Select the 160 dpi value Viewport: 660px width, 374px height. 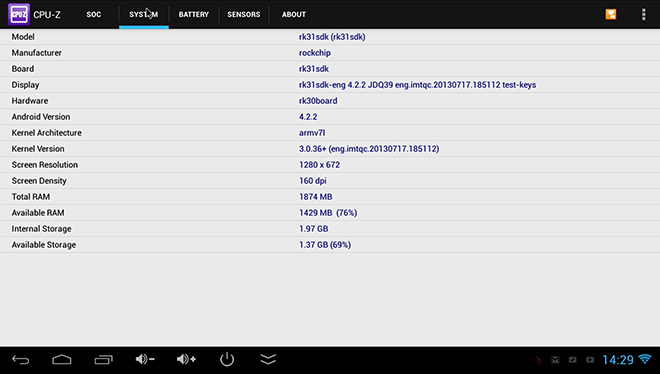tap(313, 181)
